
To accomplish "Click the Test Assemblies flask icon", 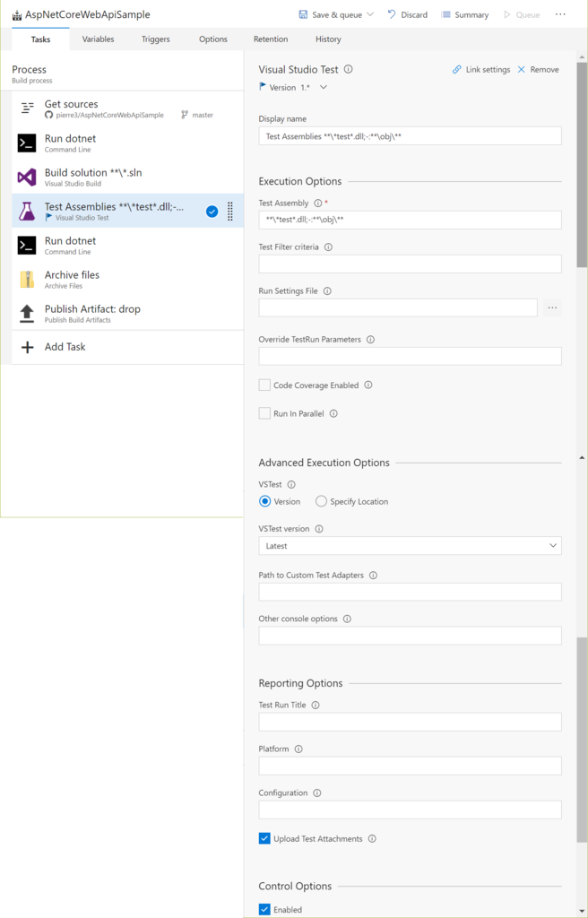I will coord(27,212).
